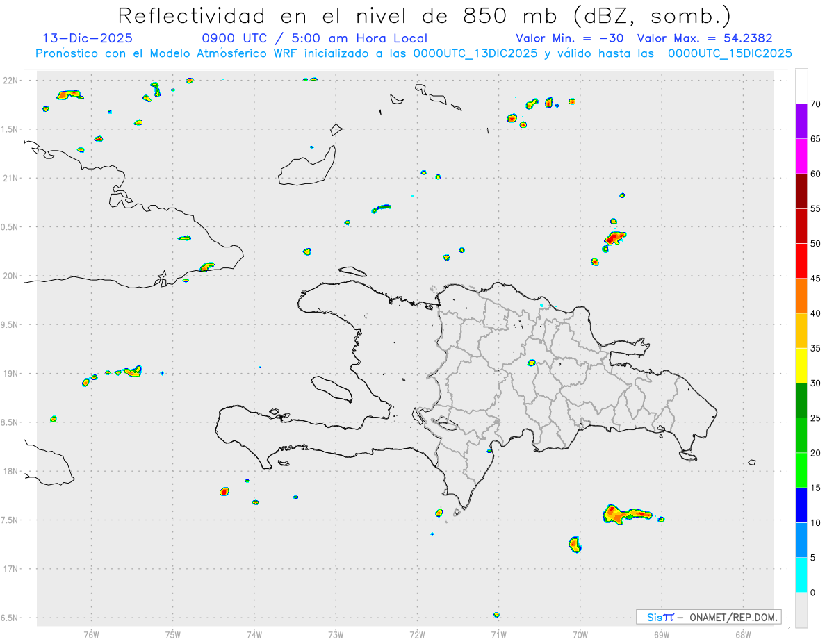Select the longitude axis label "69W"

(662, 634)
